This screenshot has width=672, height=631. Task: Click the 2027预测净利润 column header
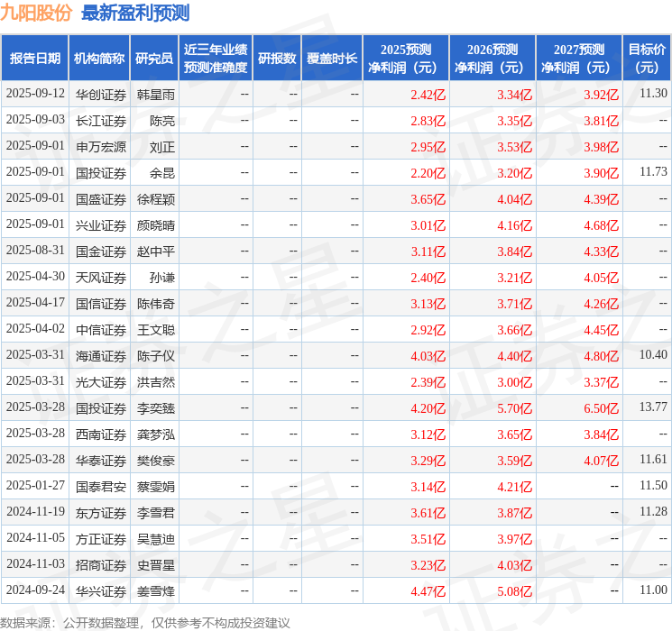(x=579, y=59)
